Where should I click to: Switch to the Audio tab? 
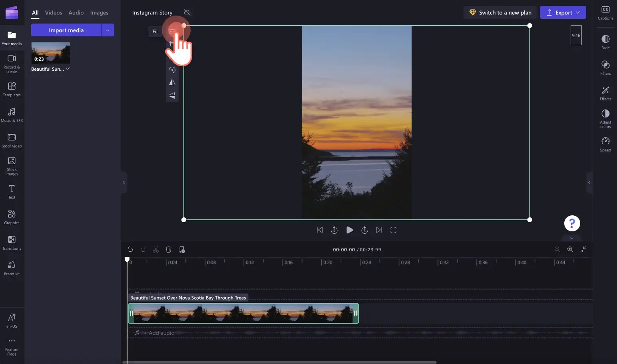76,13
